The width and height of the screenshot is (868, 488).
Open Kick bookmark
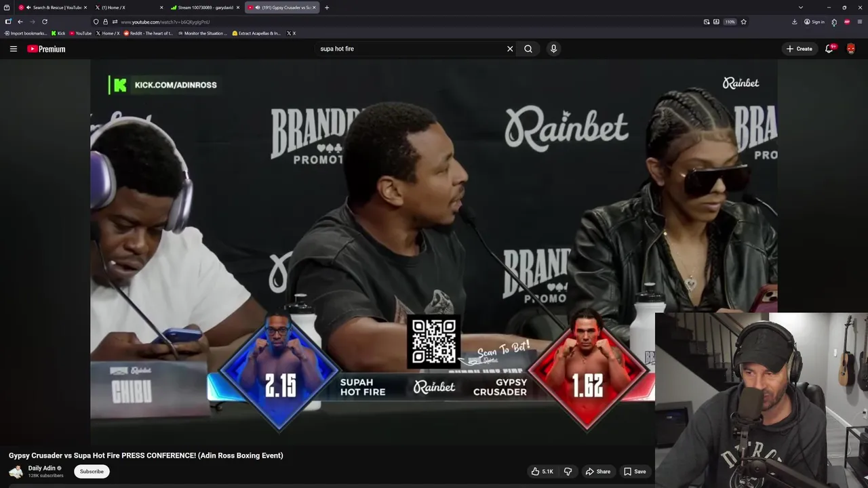[x=58, y=33]
